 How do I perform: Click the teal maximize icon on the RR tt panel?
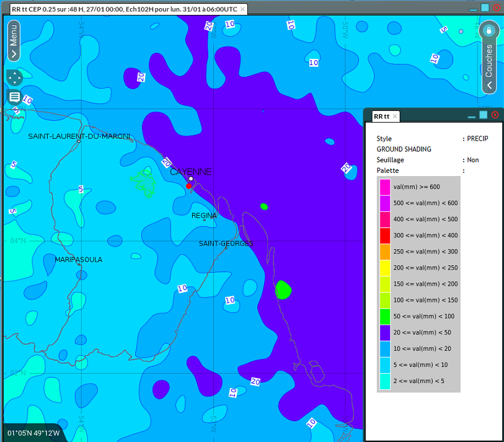click(x=484, y=115)
